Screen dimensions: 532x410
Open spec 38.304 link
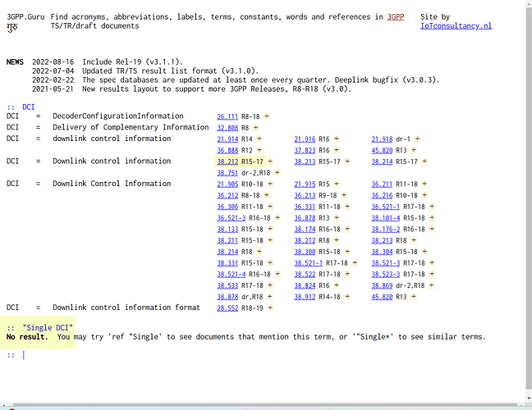(x=382, y=252)
